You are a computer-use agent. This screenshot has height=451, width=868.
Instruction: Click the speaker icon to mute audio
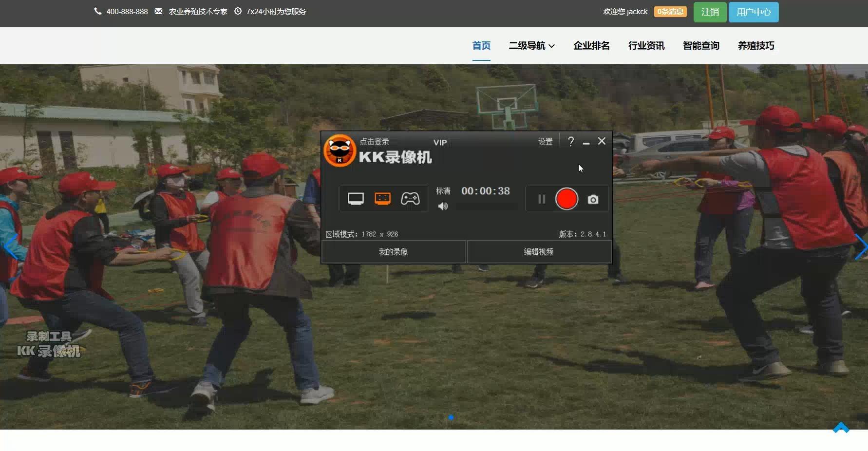(443, 206)
